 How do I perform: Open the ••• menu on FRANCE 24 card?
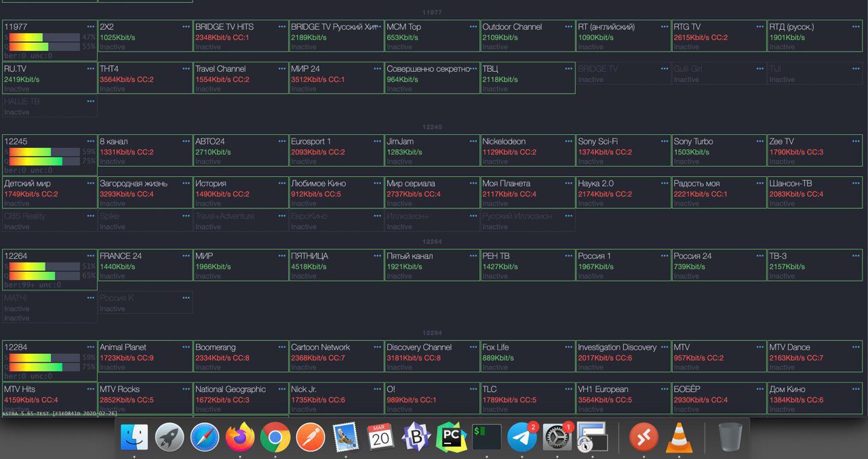186,256
